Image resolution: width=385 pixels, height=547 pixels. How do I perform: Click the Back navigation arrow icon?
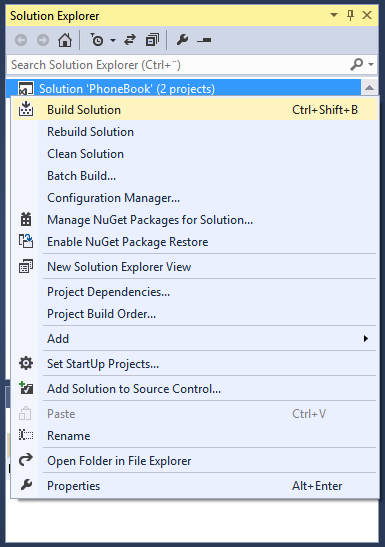[21, 40]
